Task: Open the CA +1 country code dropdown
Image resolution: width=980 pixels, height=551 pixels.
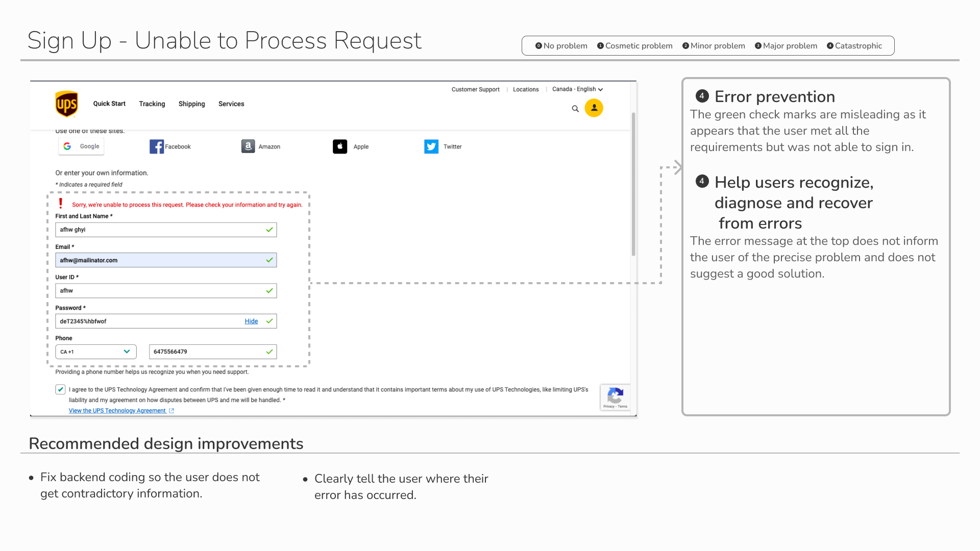Action: [95, 352]
